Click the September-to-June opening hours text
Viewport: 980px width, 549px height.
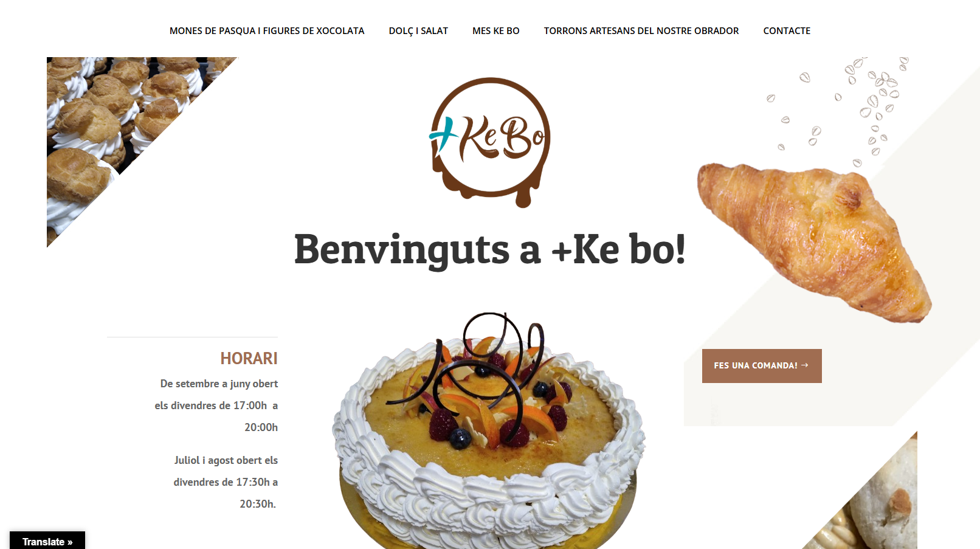[x=216, y=406]
